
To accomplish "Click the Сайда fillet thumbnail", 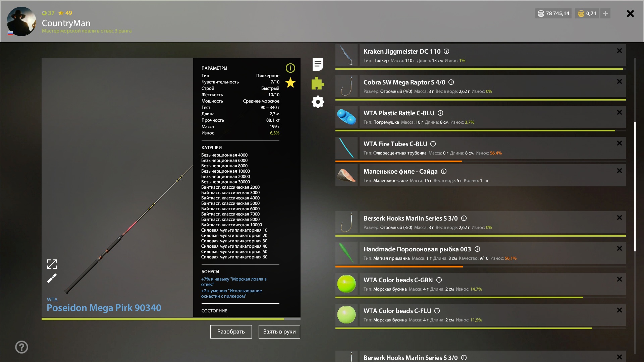I will pyautogui.click(x=346, y=175).
